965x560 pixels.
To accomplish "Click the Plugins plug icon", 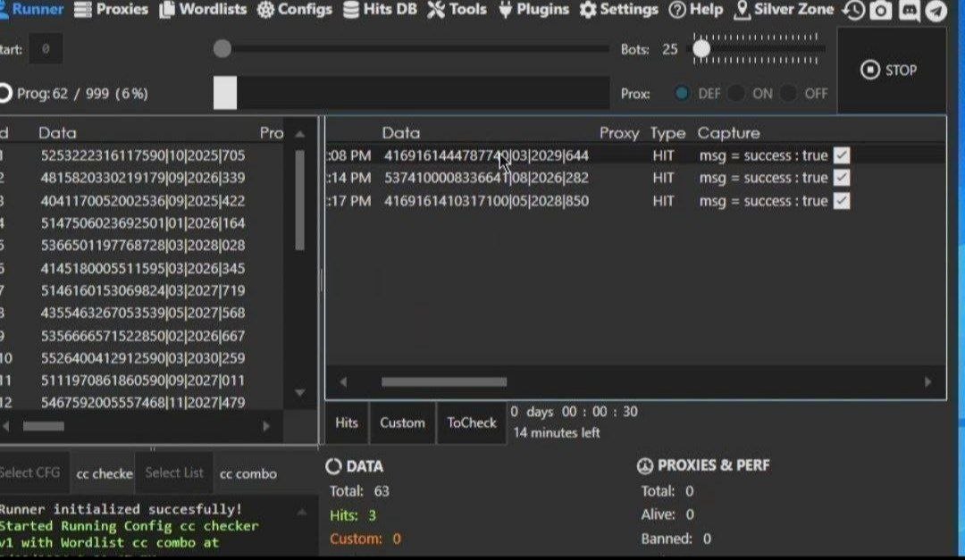I will 505,10.
